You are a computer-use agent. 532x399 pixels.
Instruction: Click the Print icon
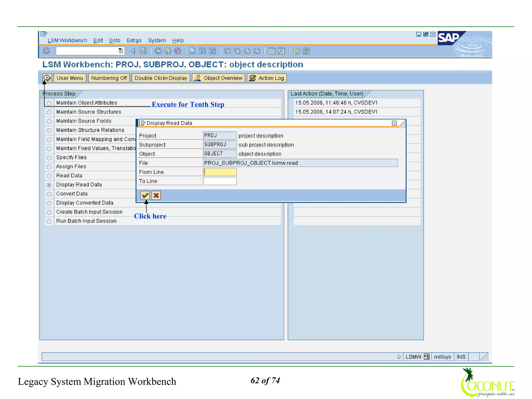click(192, 51)
